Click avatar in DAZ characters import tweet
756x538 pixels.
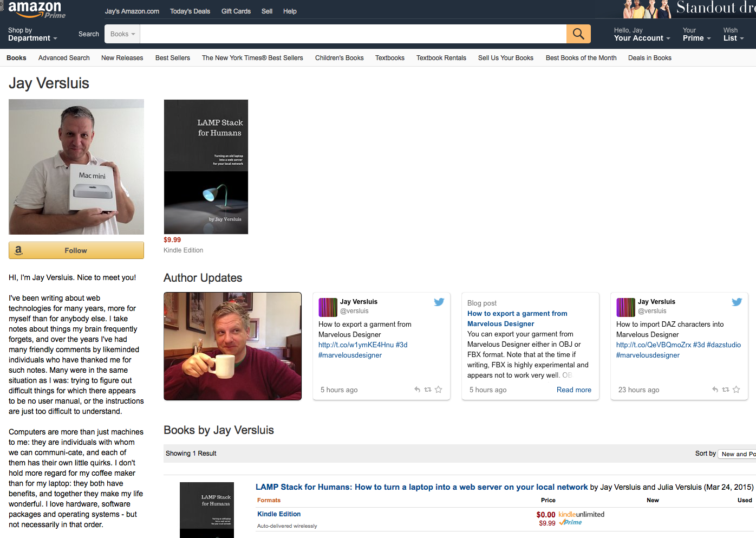(625, 307)
